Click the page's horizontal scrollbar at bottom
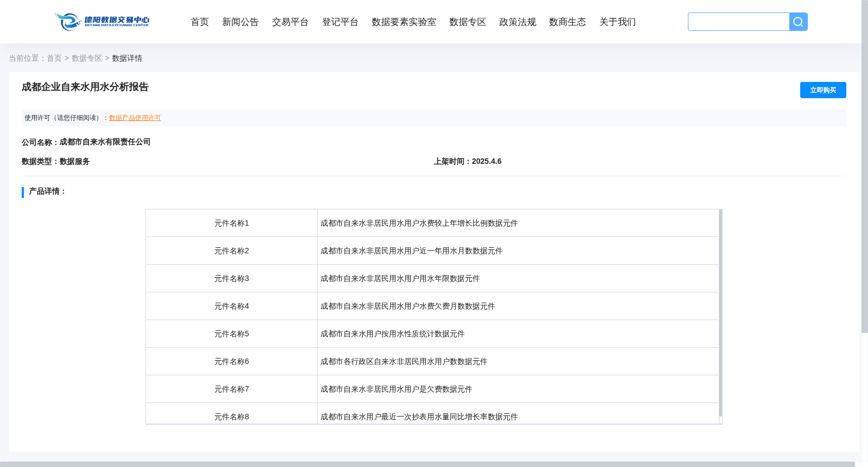 click(x=427, y=464)
